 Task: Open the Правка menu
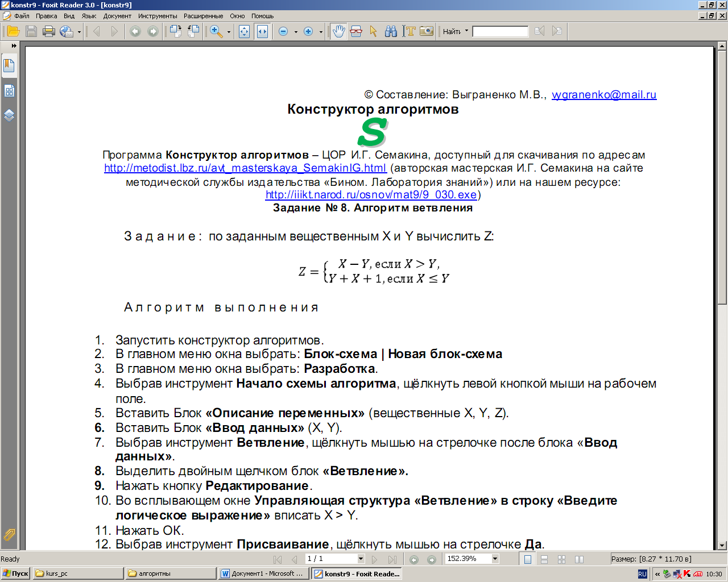point(47,16)
